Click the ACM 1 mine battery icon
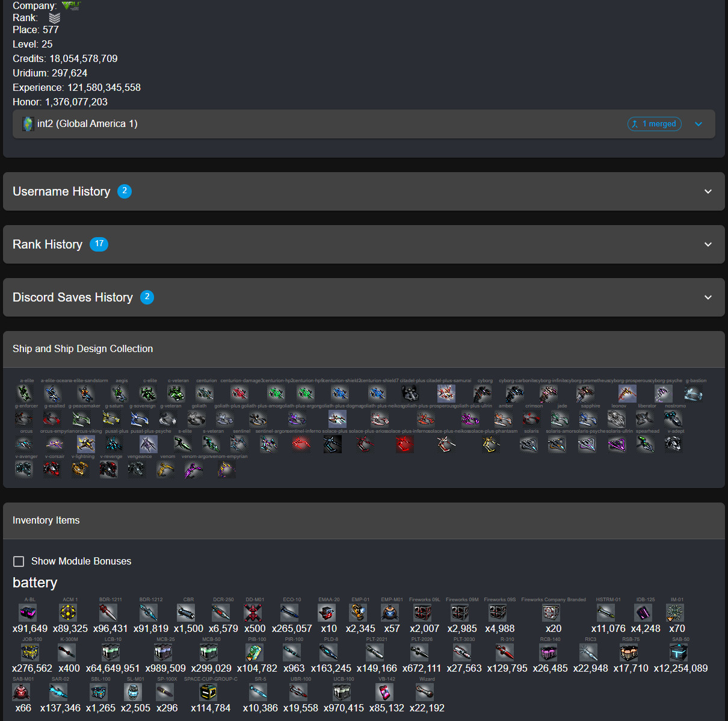 68,613
